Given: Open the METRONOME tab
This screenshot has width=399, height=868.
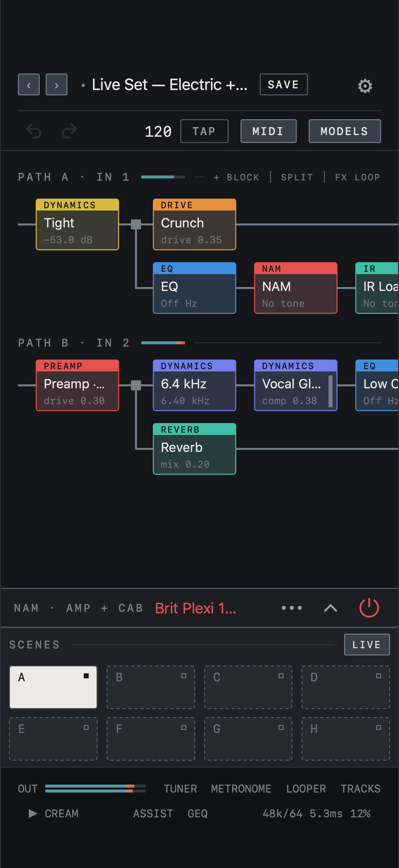Looking at the screenshot, I should tap(241, 789).
